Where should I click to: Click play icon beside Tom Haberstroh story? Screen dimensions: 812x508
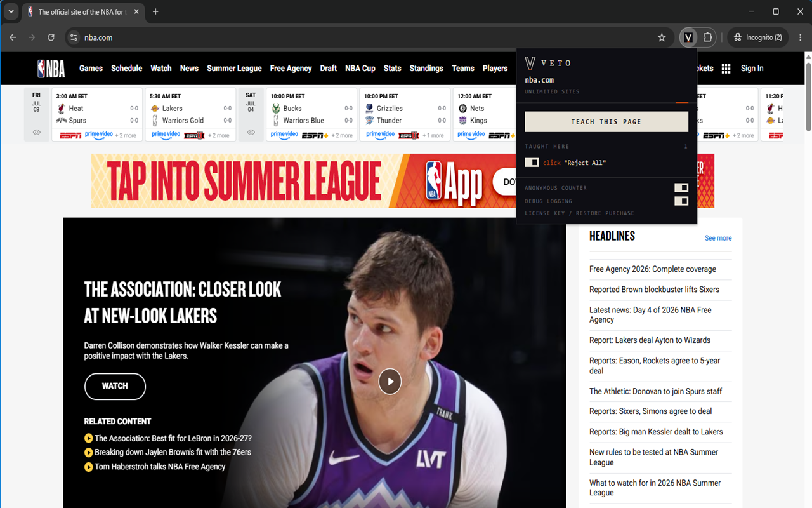point(89,467)
